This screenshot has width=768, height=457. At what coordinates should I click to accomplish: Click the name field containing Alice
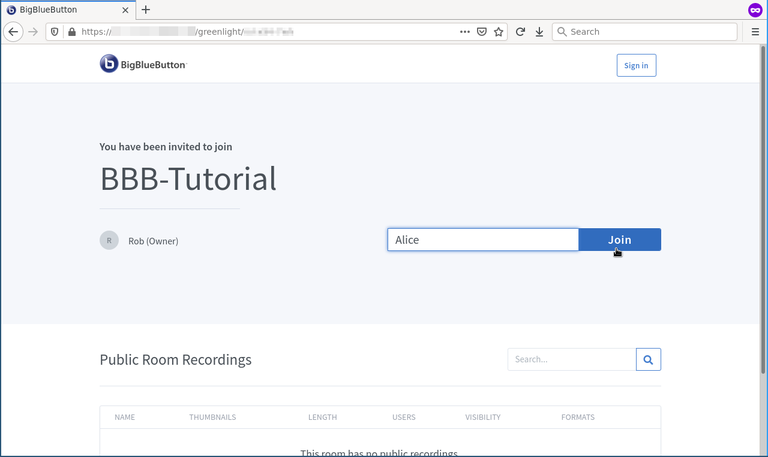tap(483, 240)
